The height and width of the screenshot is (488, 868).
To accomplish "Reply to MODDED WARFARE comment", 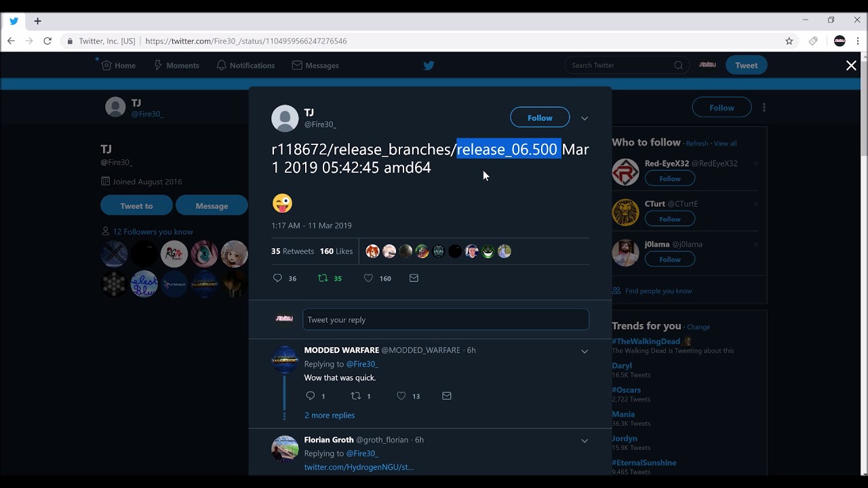I will tap(311, 396).
